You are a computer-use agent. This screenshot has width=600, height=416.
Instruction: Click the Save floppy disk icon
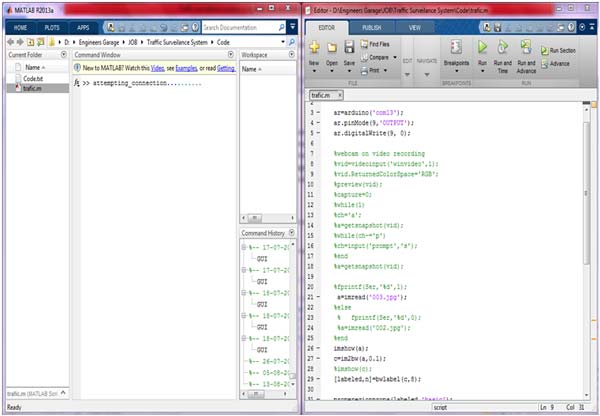click(349, 47)
